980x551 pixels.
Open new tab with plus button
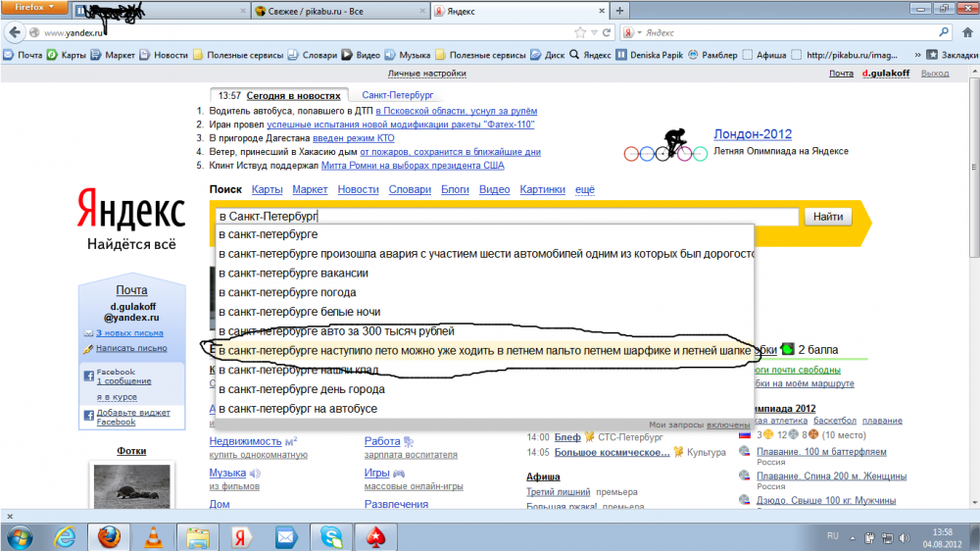pyautogui.click(x=619, y=11)
